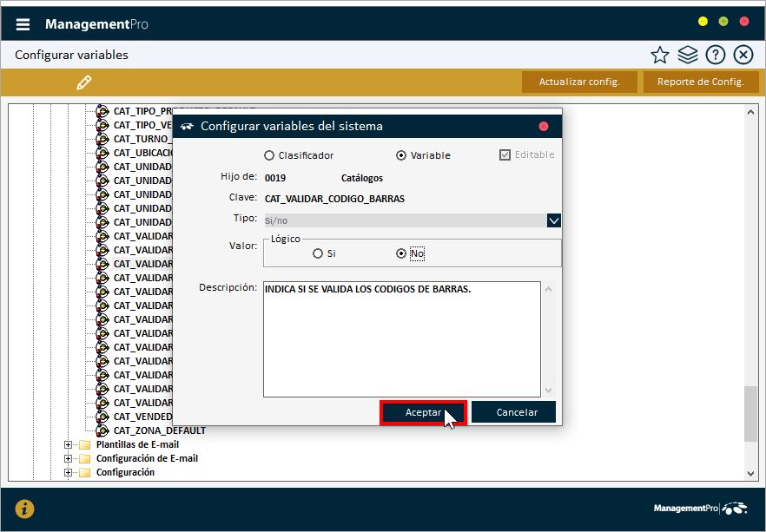766x532 pixels.
Task: Open the Tipo dropdown arrow
Action: pos(553,220)
